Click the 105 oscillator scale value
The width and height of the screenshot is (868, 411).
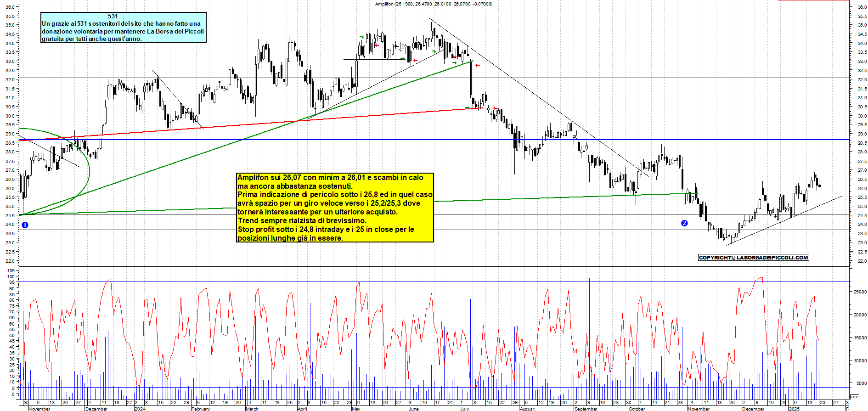11,271
